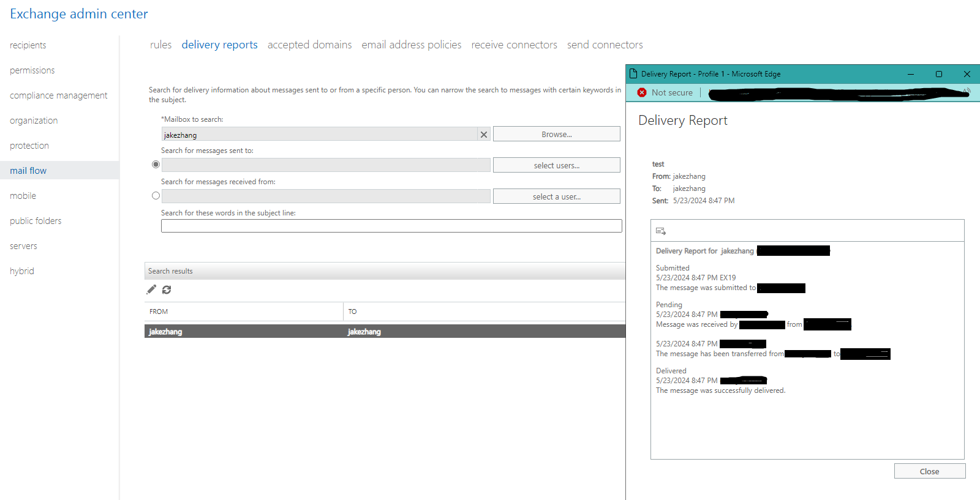
Task: Focus the subject line keywords field
Action: tap(391, 226)
